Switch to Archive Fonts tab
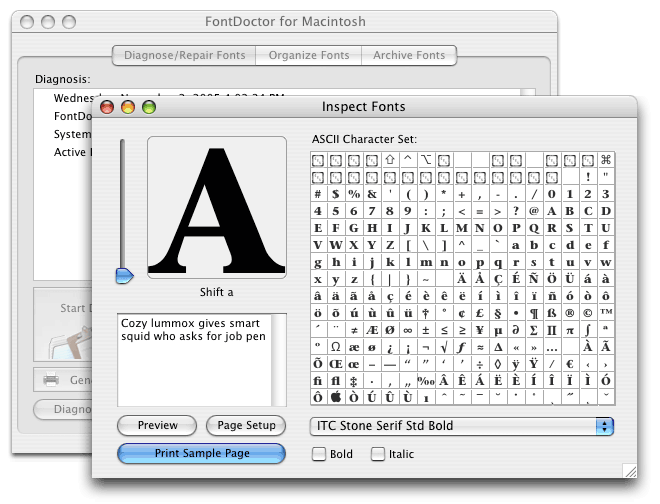The height and width of the screenshot is (504, 660). tap(409, 55)
